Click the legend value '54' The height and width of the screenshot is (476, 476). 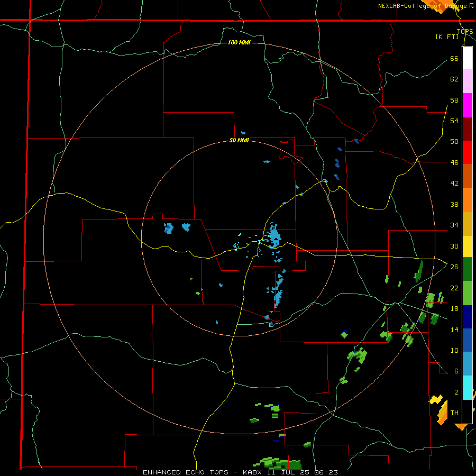coord(454,121)
